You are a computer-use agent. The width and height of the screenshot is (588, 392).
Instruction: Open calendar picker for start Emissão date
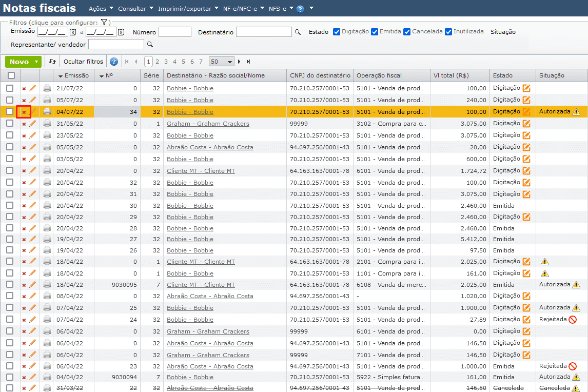coord(73,32)
